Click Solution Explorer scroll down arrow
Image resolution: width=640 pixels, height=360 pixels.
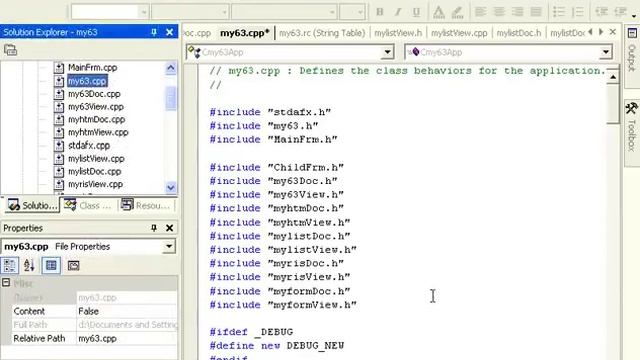[x=171, y=187]
